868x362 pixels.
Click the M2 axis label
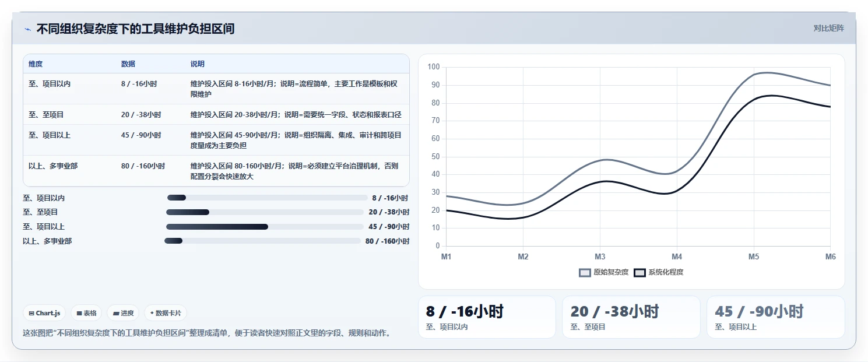[x=523, y=256]
